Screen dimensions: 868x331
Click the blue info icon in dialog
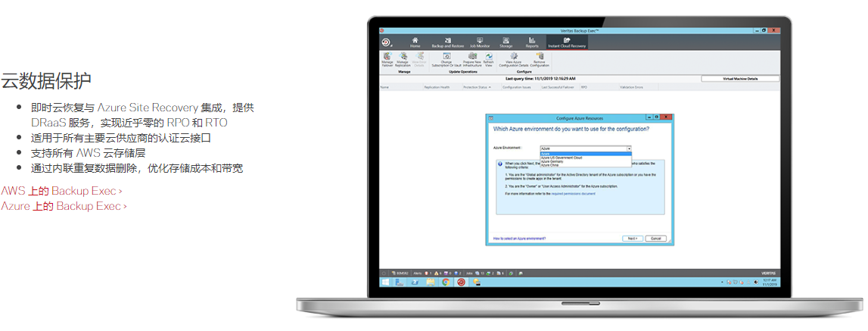501,164
